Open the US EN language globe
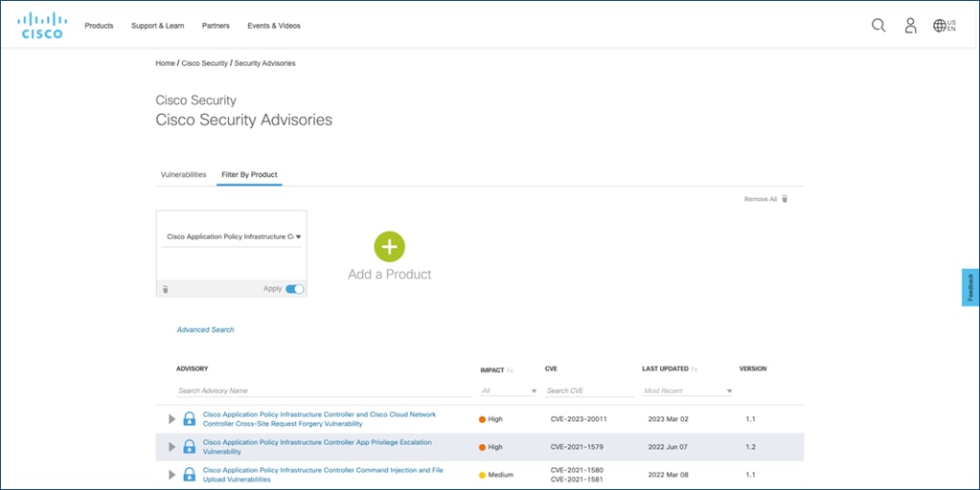This screenshot has width=980, height=490. click(945, 26)
